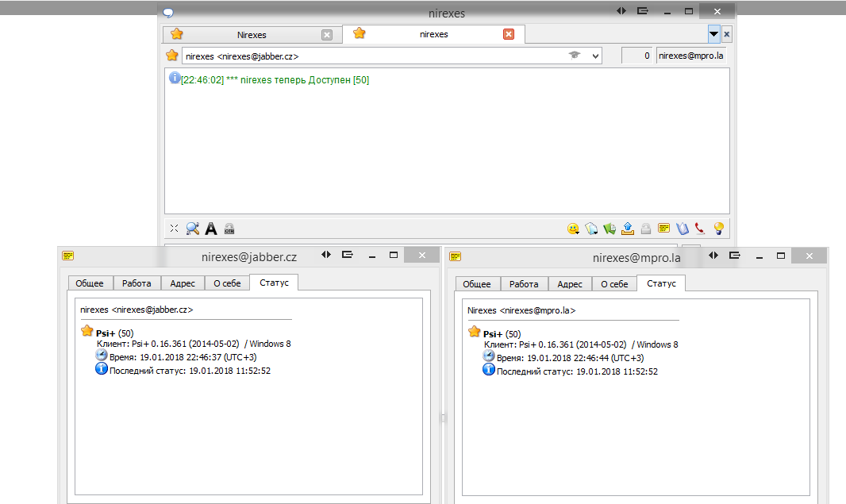846x504 pixels.
Task: Open Адрес tab in nirexes@jabber.cz window
Action: click(183, 283)
